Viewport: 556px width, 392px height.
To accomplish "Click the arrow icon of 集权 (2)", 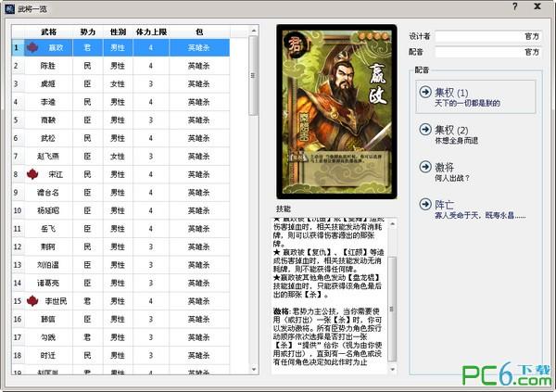I will (425, 130).
